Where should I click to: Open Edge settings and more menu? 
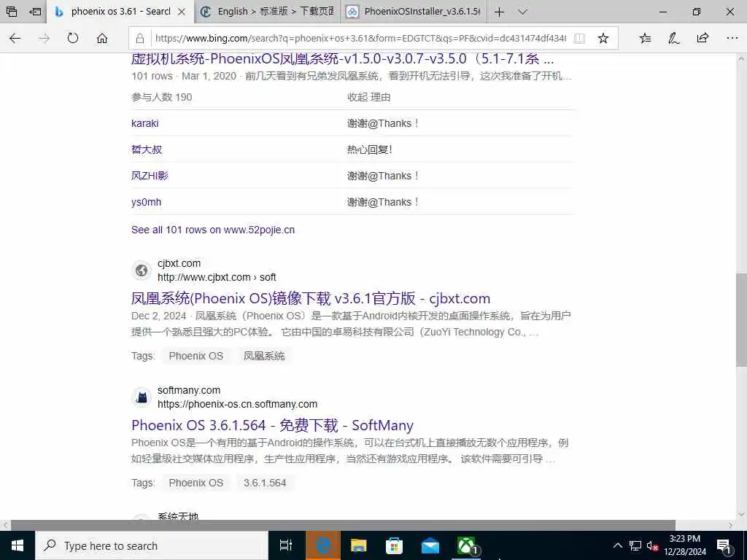pyautogui.click(x=732, y=38)
